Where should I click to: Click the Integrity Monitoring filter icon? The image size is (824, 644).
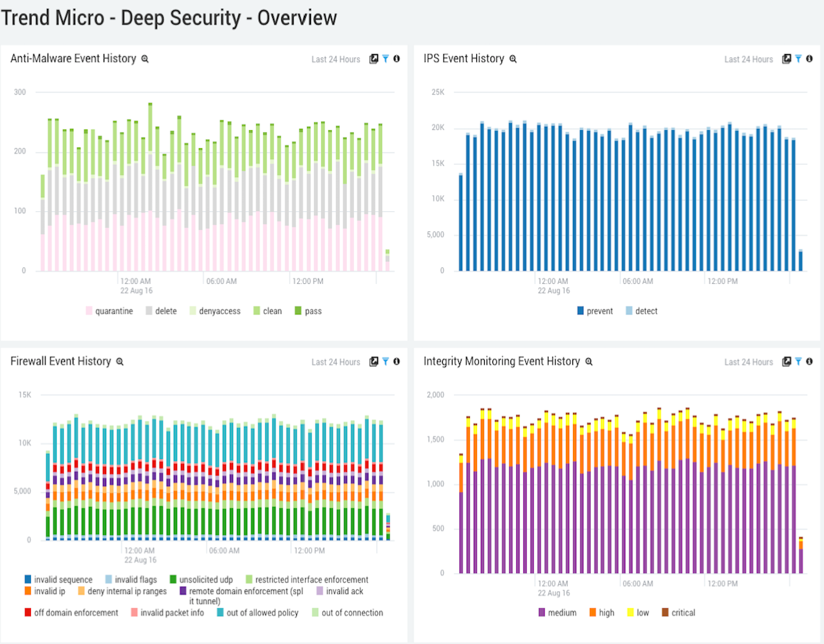(x=798, y=361)
